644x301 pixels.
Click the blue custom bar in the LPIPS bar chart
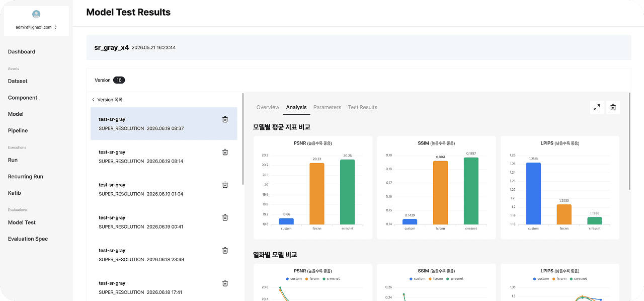(x=533, y=193)
